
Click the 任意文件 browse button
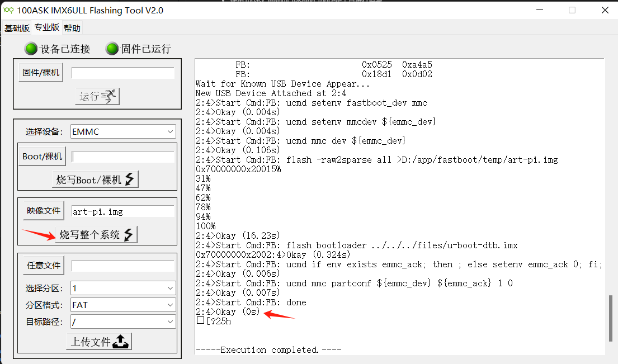[x=44, y=266]
